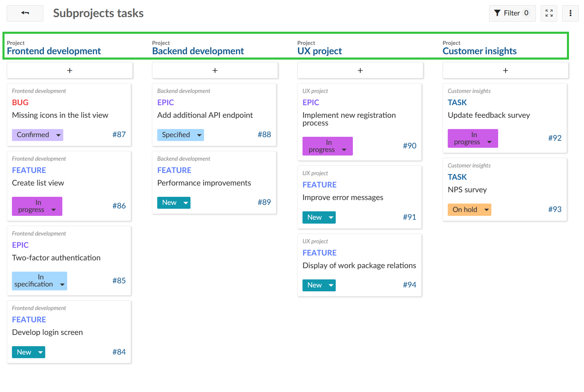This screenshot has height=392, width=584.
Task: Change New status on Develop login screen
Action: pos(28,352)
